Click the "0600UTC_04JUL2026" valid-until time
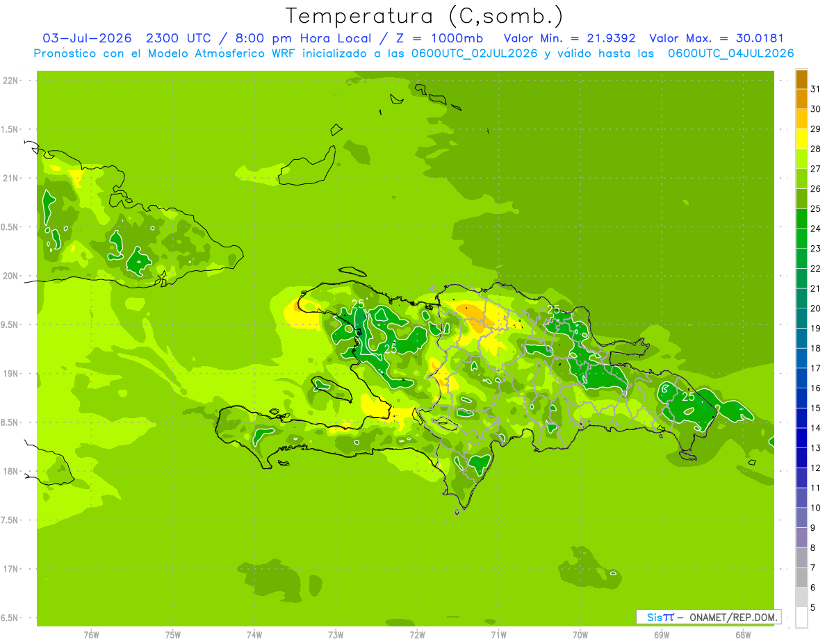834x644 pixels. (730, 53)
